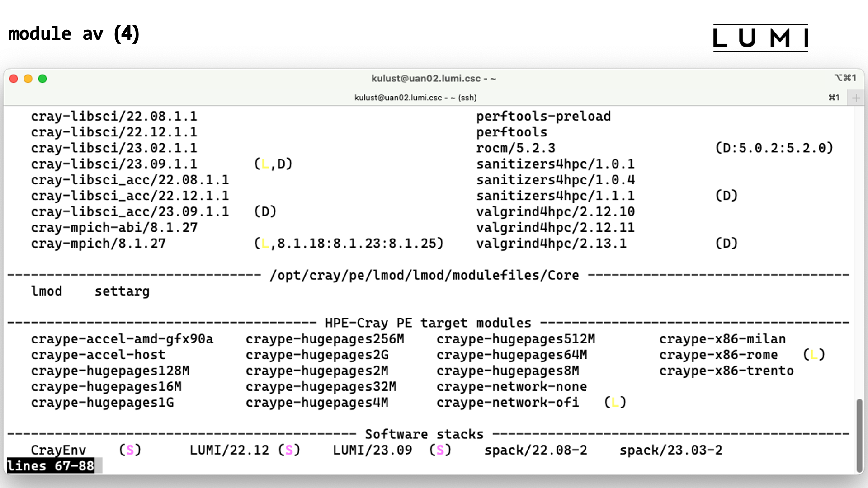
Task: Click sanitizers4hpc/1.0.1 entry
Action: click(x=555, y=164)
